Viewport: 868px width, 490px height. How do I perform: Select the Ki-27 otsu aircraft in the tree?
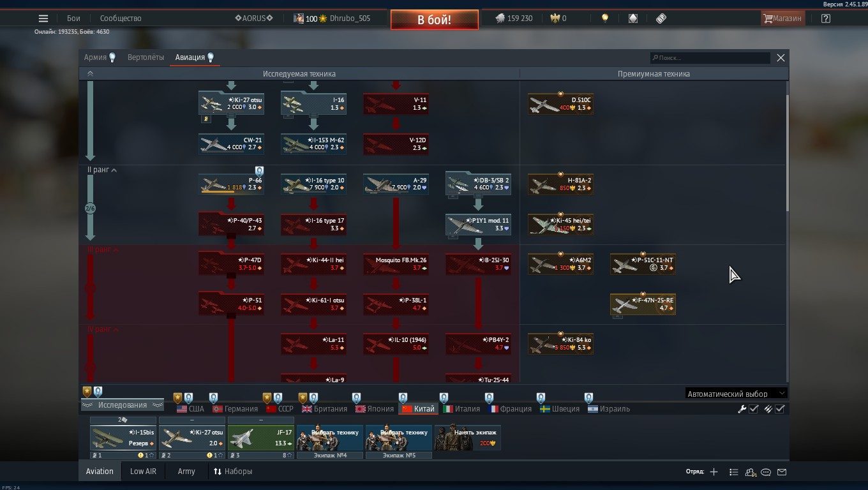(231, 103)
